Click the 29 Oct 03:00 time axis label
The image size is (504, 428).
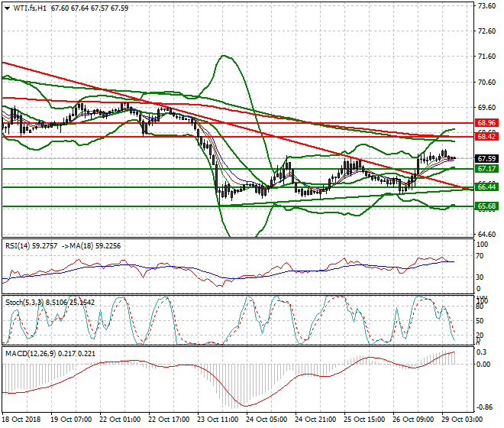tap(462, 420)
